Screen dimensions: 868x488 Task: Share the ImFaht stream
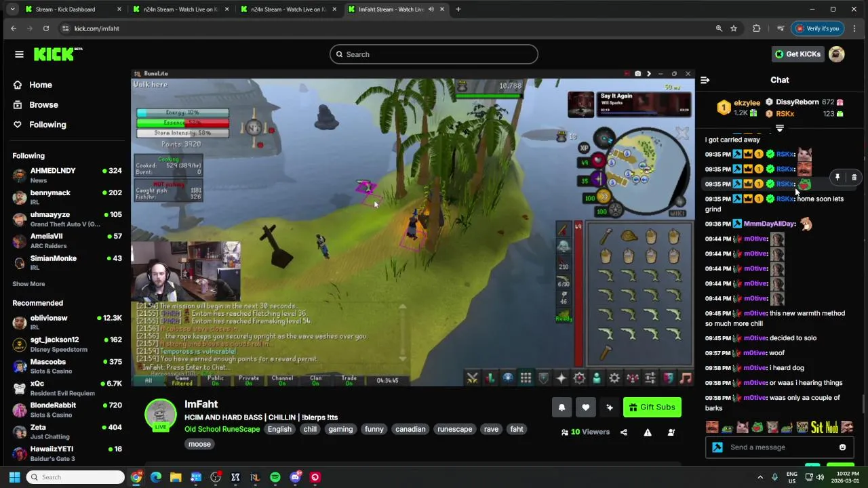pyautogui.click(x=624, y=432)
